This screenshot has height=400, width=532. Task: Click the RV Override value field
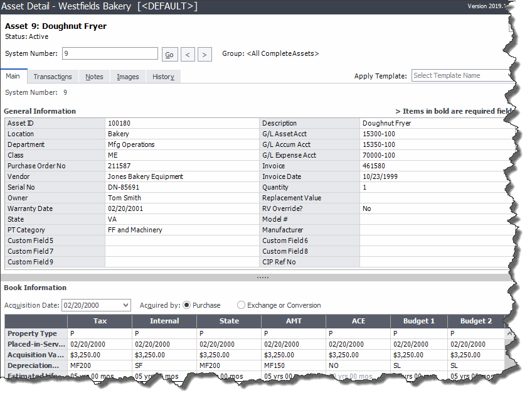[433, 208]
